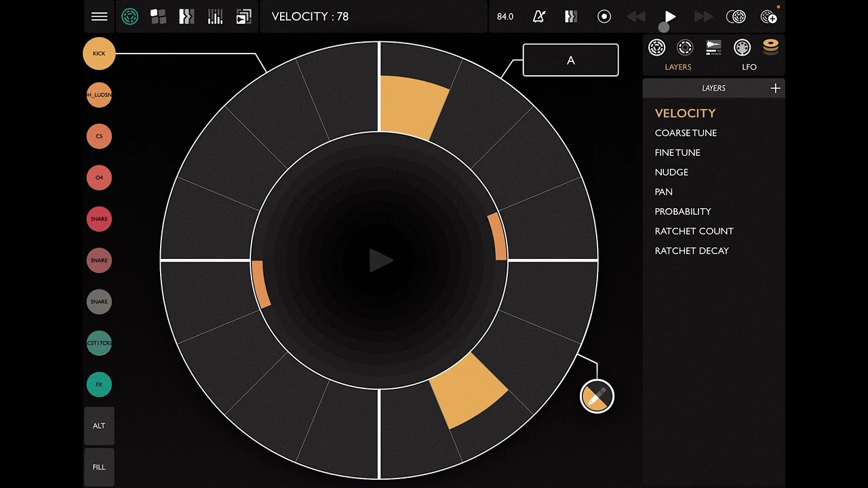Click the split-bars icon beside the metronome

[571, 16]
